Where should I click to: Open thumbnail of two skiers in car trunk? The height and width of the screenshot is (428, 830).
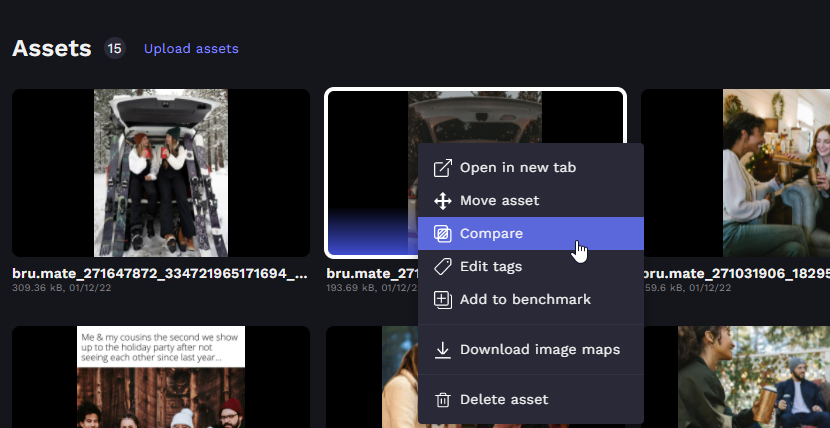[161, 173]
